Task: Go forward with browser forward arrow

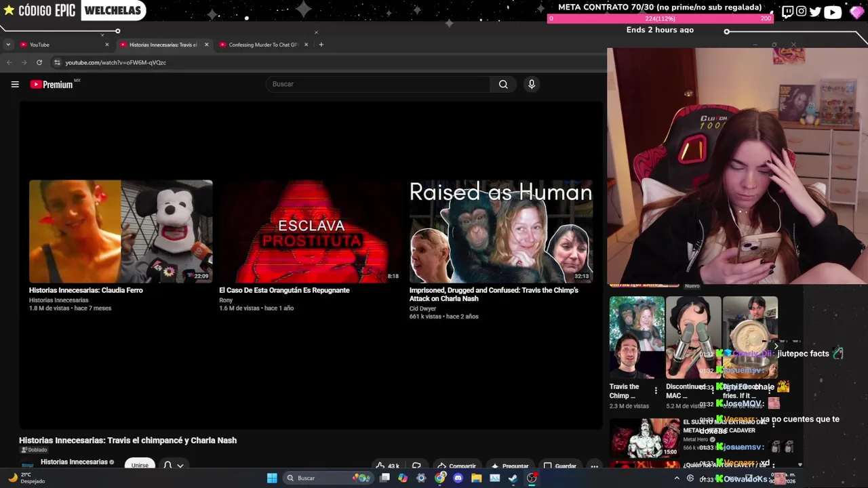Action: coord(24,62)
